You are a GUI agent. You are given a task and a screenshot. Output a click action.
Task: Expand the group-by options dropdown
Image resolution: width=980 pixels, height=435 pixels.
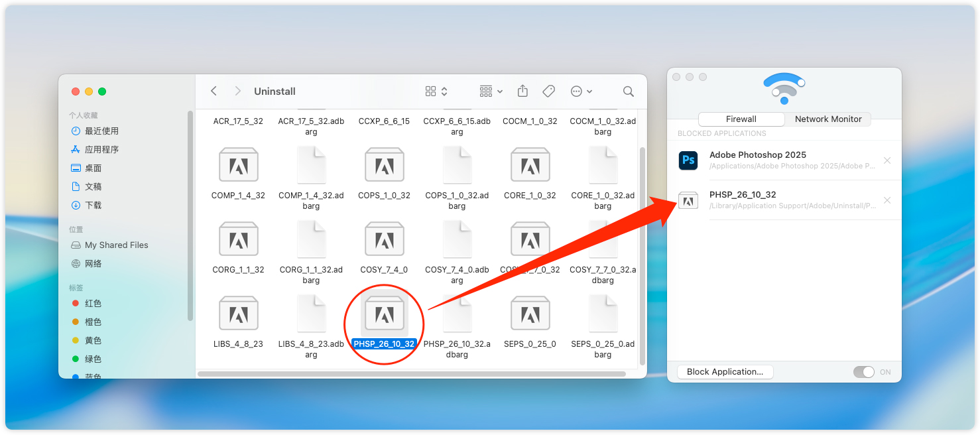(491, 92)
